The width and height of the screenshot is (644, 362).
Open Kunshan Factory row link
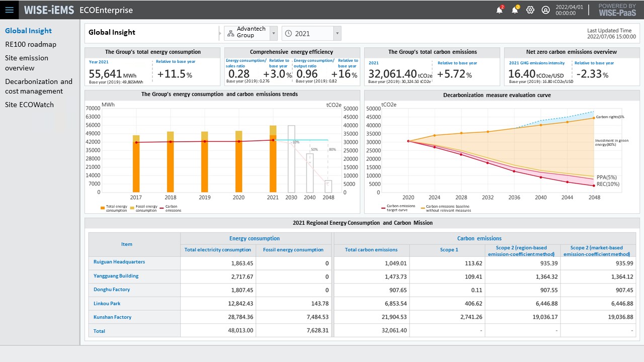coord(112,317)
